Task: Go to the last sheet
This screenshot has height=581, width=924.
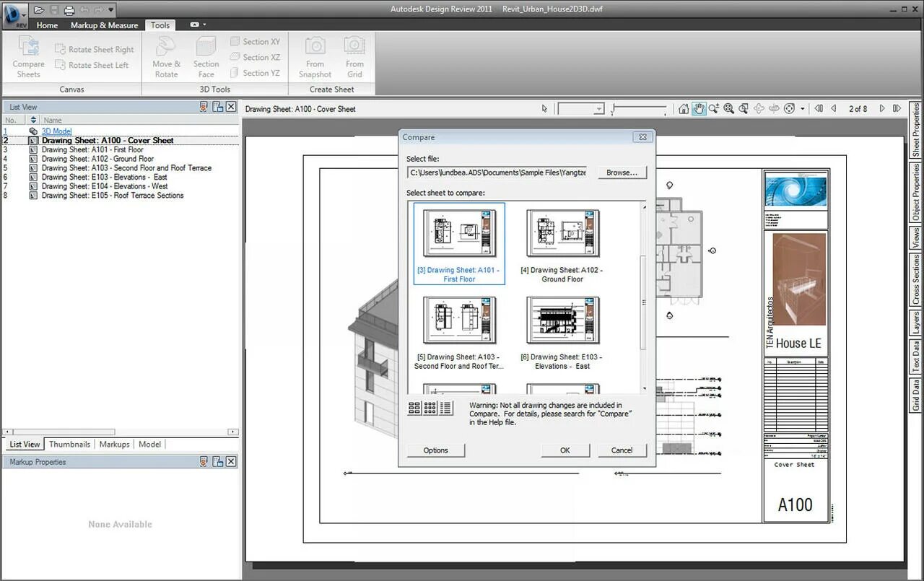Action: coord(897,109)
